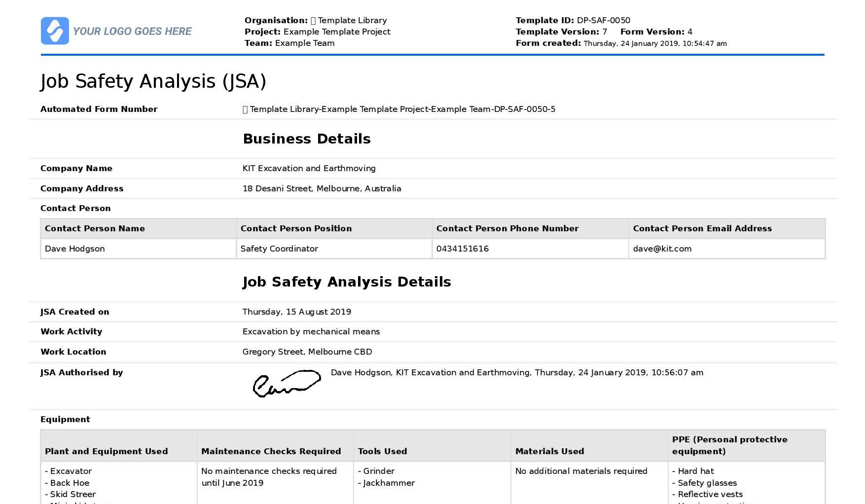Select the JSA Created on date

tap(296, 312)
